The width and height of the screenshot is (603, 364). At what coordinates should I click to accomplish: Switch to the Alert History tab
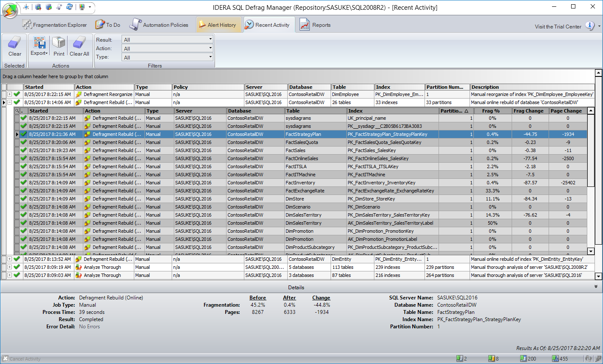[219, 25]
